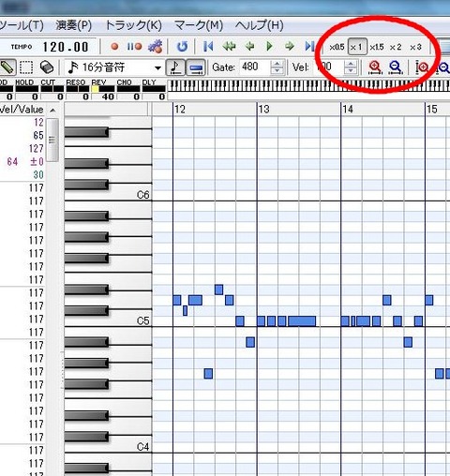Set playback speed to x0.5
Viewport: 450px width, 476px height.
point(337,47)
